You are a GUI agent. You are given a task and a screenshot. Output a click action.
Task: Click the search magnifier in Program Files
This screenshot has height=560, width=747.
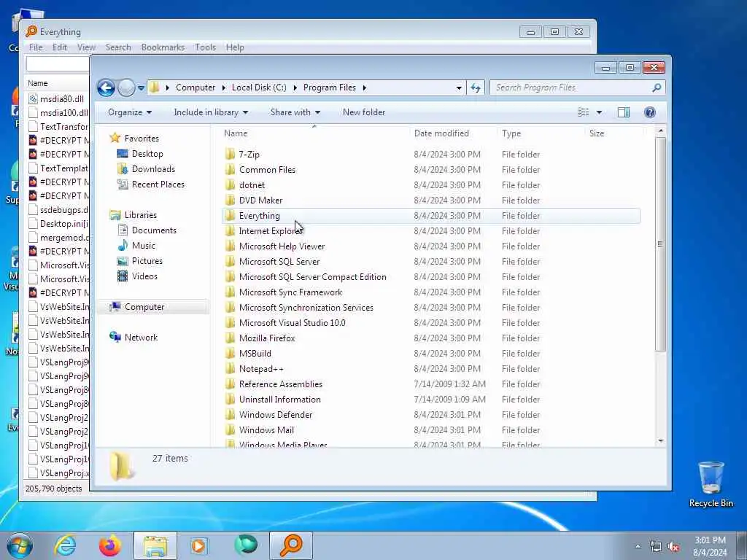(657, 87)
